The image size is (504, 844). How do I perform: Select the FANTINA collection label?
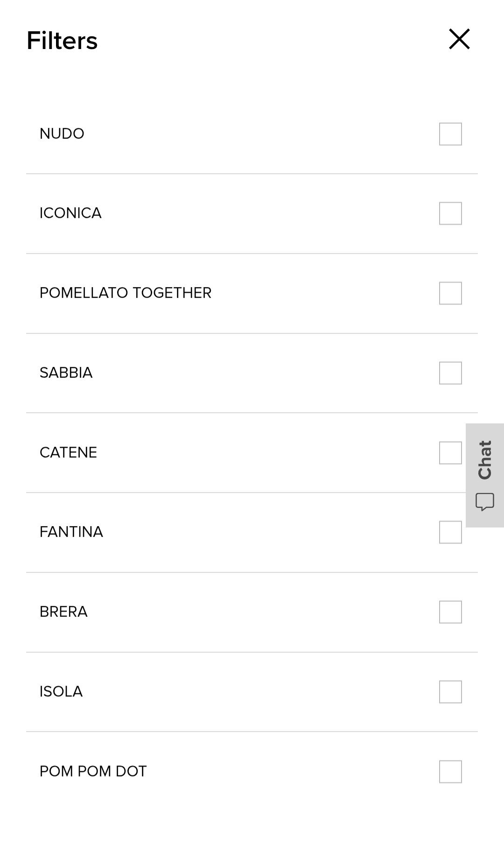click(x=71, y=532)
